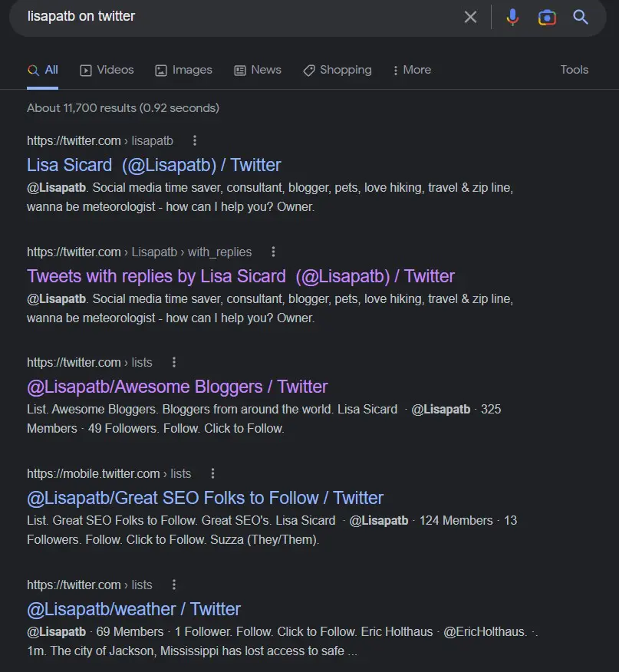This screenshot has height=672, width=619.
Task: Submit search with the magnifying glass icon
Action: 581,17
